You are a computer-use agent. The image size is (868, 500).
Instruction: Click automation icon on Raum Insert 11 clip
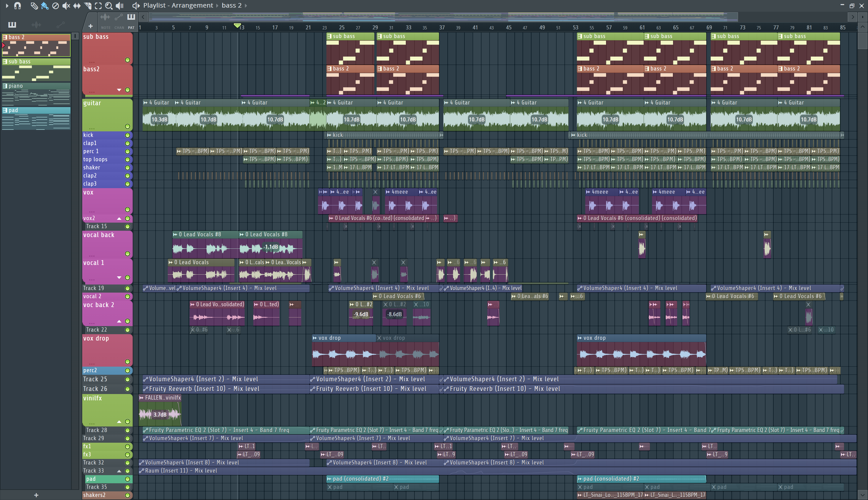[141, 471]
